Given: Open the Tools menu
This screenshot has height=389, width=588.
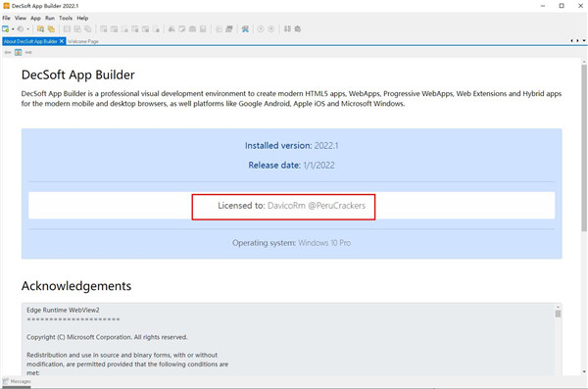Looking at the screenshot, I should (66, 18).
